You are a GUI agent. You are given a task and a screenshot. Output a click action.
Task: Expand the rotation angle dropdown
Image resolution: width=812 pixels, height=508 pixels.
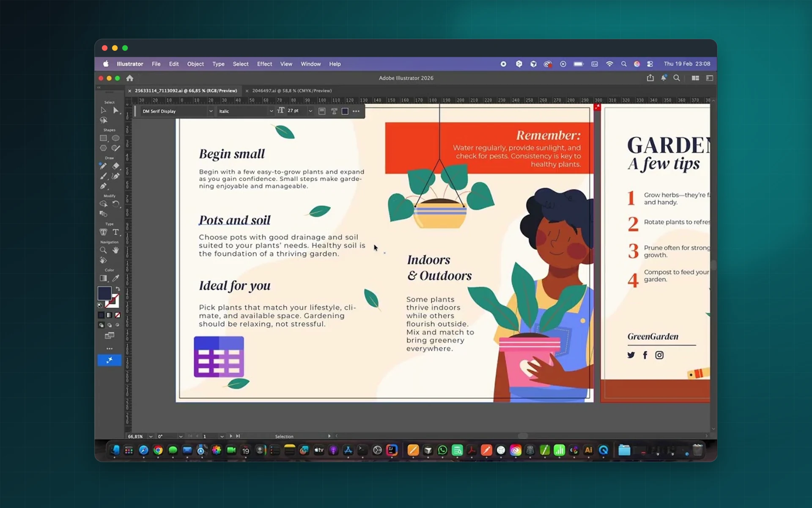(x=181, y=436)
